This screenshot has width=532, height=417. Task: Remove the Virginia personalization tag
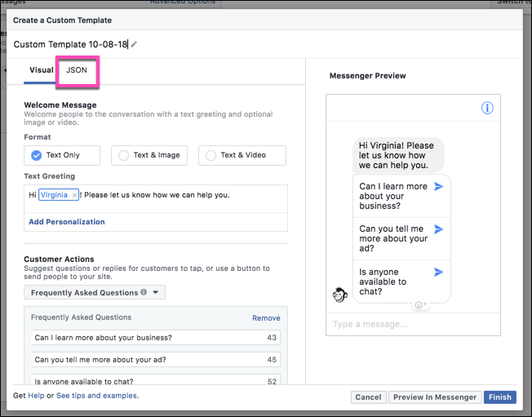pos(74,195)
